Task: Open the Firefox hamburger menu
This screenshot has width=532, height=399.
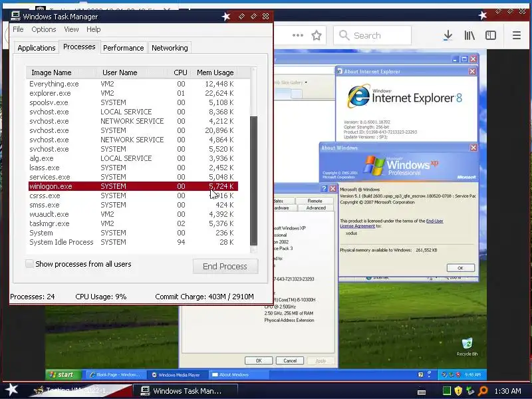Action: [517, 35]
